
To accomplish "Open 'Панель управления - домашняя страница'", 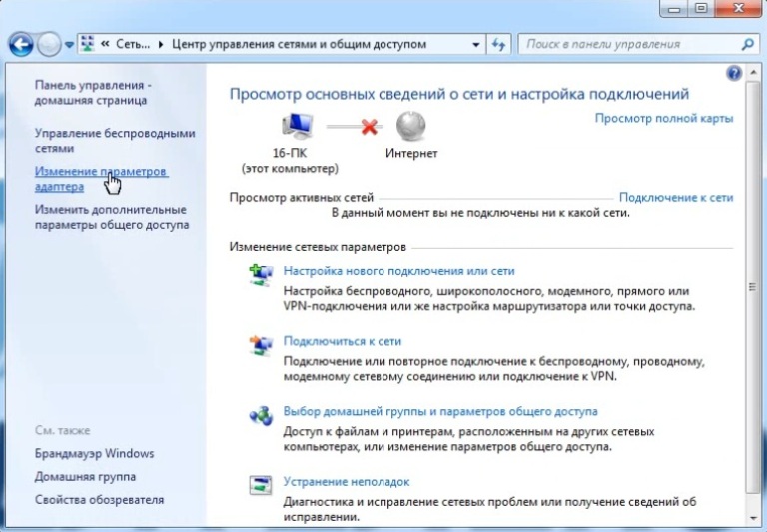I will click(x=93, y=93).
